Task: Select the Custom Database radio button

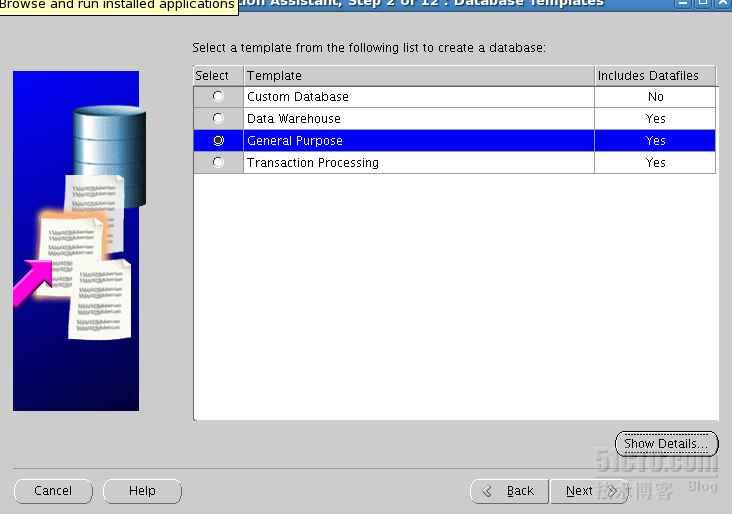Action: (218, 97)
